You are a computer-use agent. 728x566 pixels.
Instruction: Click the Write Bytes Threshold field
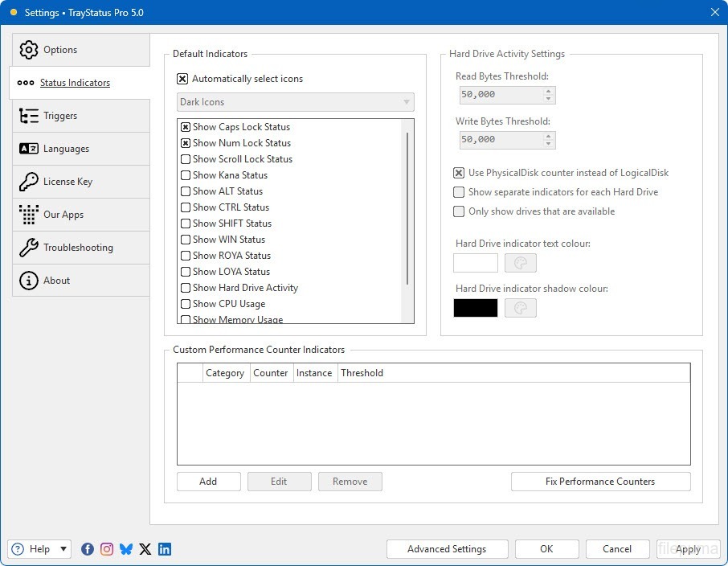pos(500,140)
